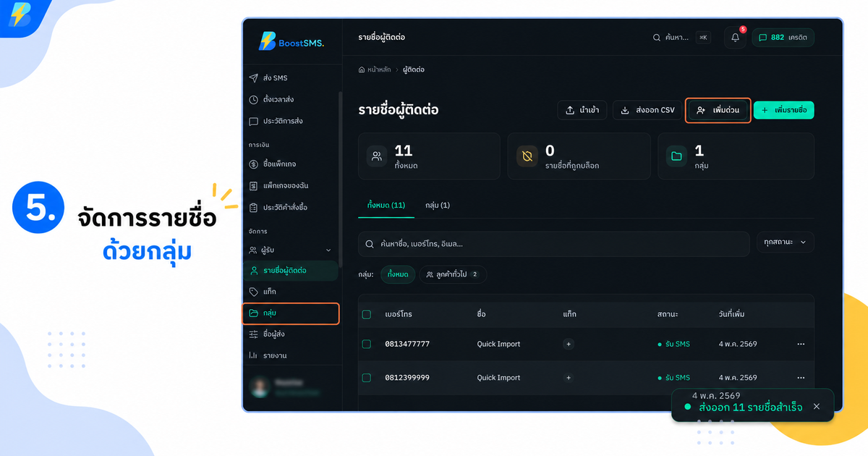Click phone number 0813477777
The image size is (868, 456).
407,344
